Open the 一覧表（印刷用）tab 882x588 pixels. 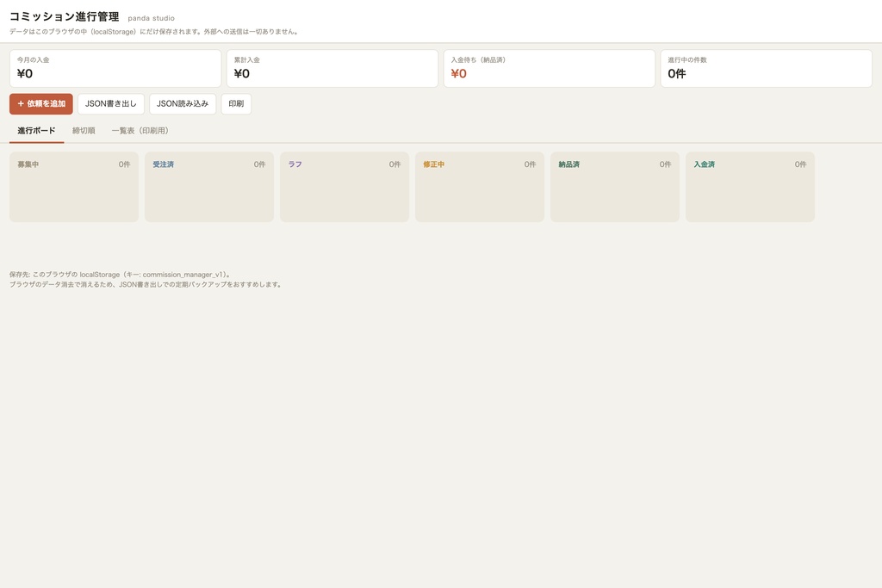click(140, 131)
